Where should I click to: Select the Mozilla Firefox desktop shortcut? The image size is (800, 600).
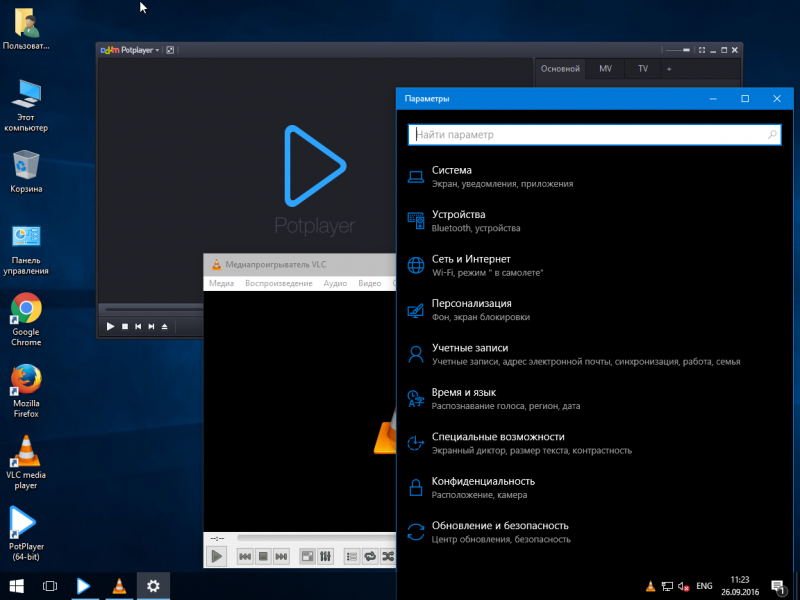[x=26, y=391]
